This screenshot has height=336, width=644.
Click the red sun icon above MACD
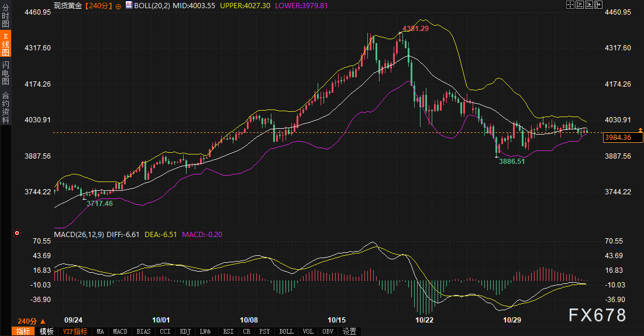pyautogui.click(x=17, y=234)
